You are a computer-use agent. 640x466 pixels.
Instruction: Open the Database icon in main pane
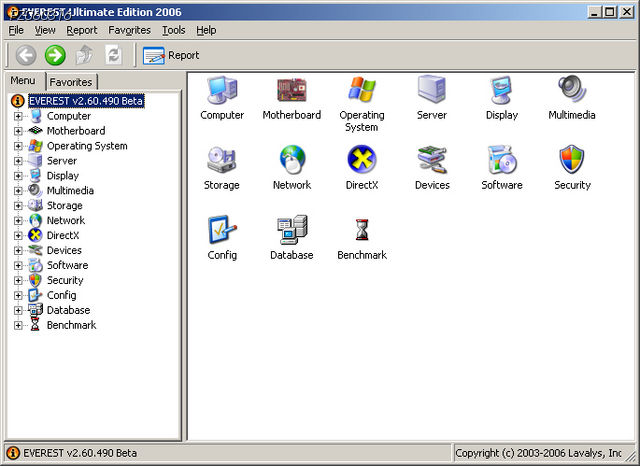[292, 230]
